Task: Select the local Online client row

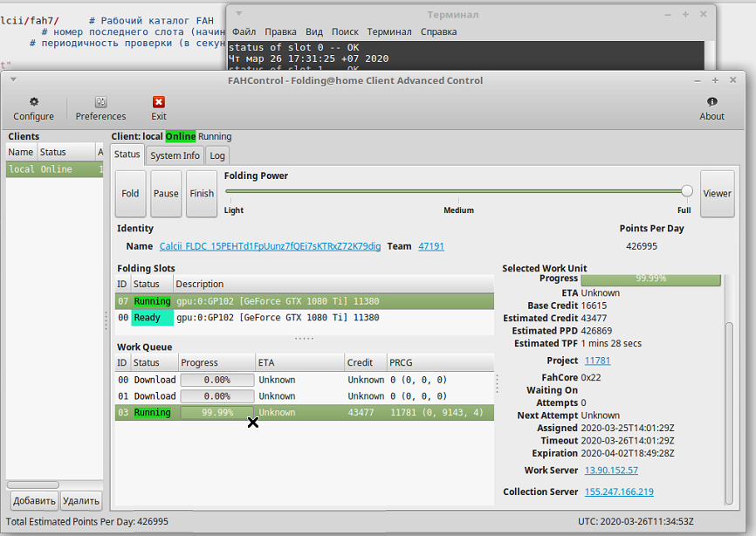Action: [x=54, y=169]
